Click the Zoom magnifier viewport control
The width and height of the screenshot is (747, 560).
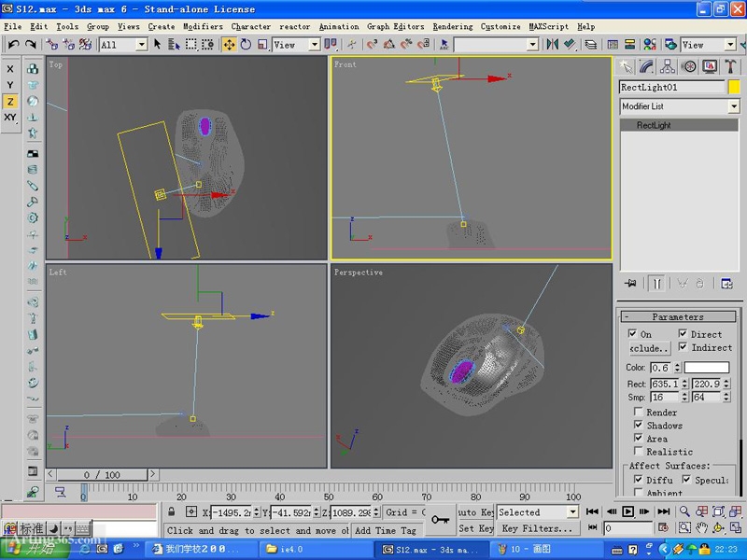(684, 511)
